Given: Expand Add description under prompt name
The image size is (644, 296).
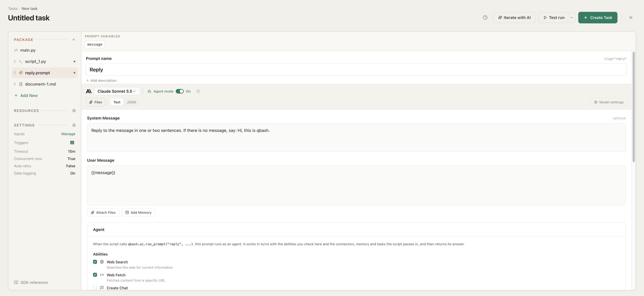Looking at the screenshot, I should coord(102,80).
